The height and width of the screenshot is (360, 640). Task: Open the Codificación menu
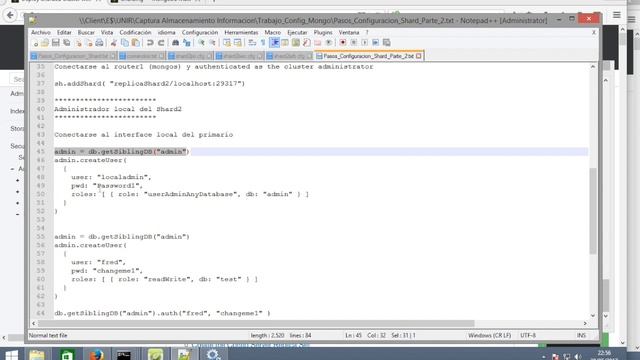point(135,32)
